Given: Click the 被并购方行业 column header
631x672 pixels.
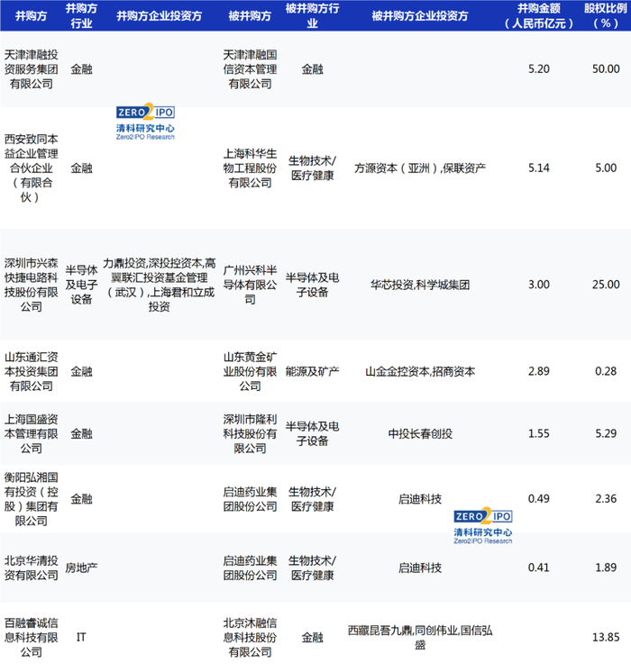Looking at the screenshot, I should pos(312,16).
